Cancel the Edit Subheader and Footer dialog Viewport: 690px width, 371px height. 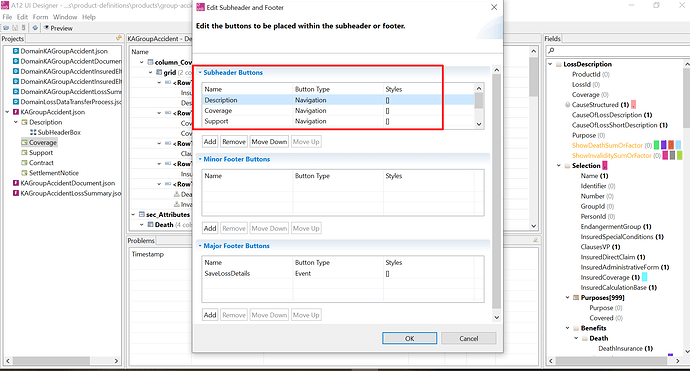click(469, 338)
